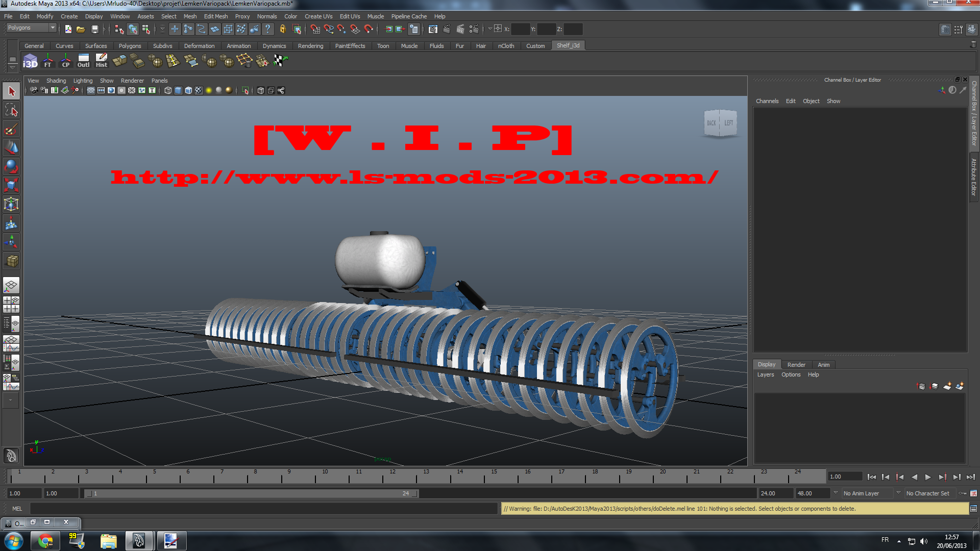980x551 pixels.
Task: Go to start of playback range
Action: pos(872,477)
